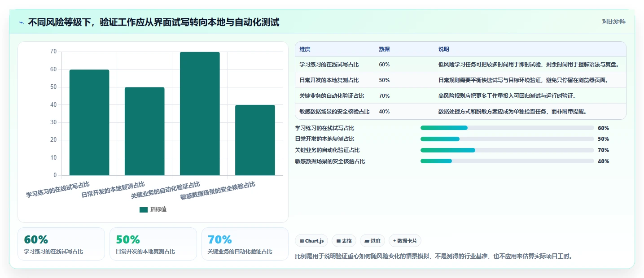Click the 表格 tag chip
The height and width of the screenshot is (278, 644).
(344, 241)
